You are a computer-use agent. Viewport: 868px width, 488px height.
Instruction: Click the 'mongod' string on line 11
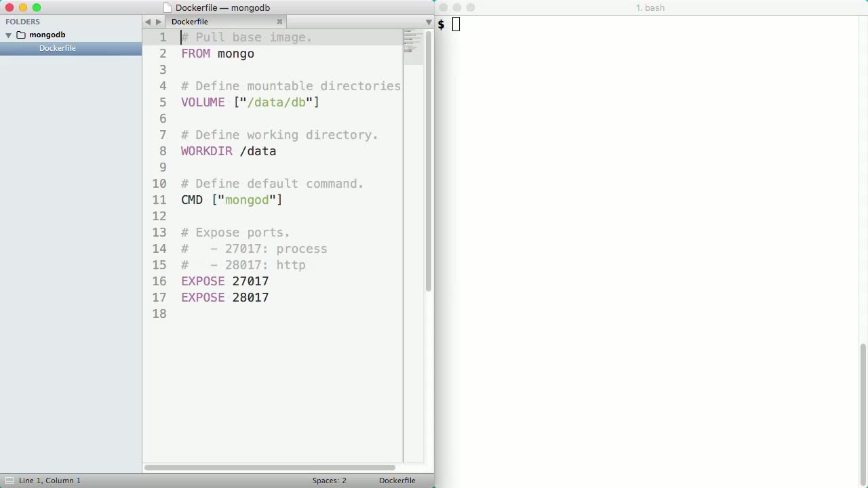click(x=247, y=200)
